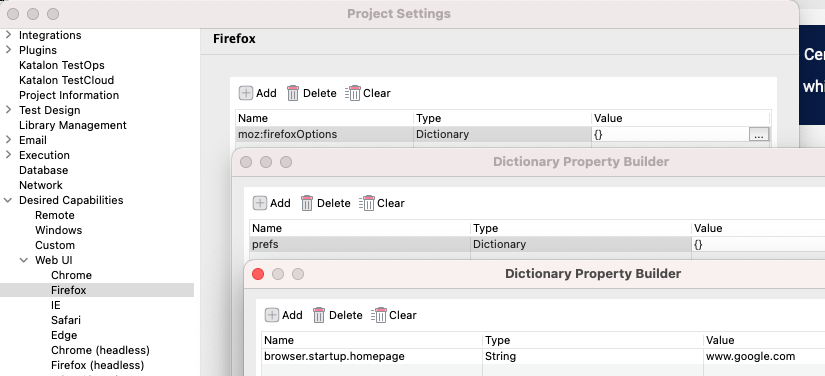Click Name header in front Dictionary Property Builder
The width and height of the screenshot is (825, 376).
(372, 340)
